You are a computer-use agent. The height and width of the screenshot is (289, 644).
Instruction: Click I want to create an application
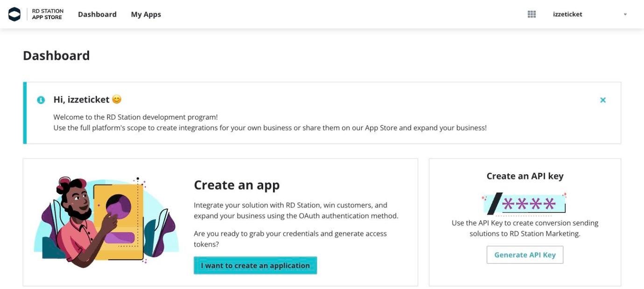coord(255,265)
